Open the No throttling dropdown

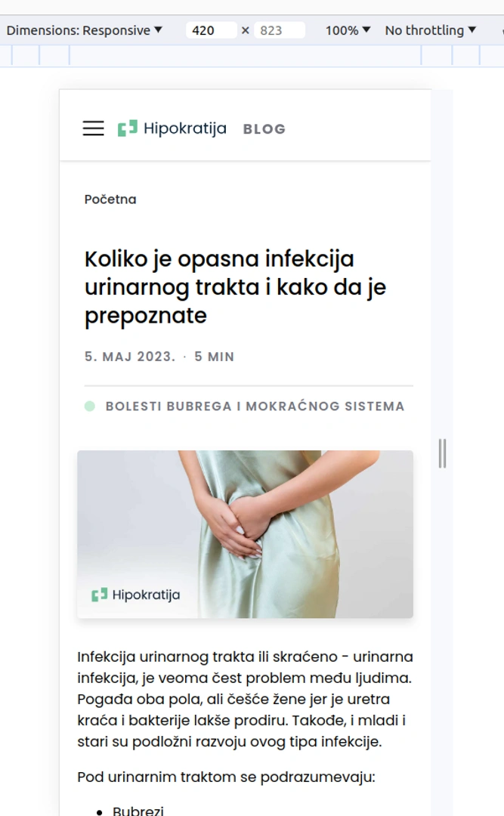pos(431,30)
